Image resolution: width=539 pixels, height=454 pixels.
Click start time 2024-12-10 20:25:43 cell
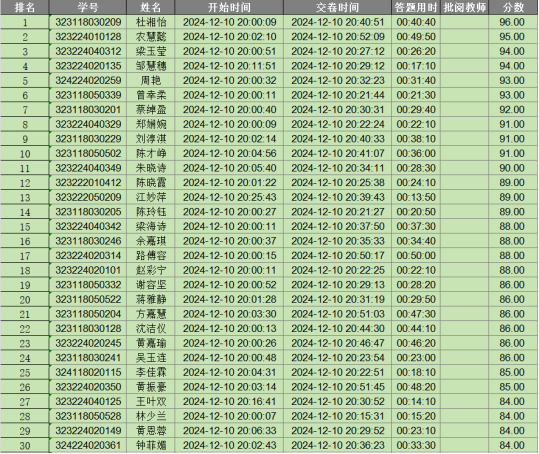(x=229, y=197)
